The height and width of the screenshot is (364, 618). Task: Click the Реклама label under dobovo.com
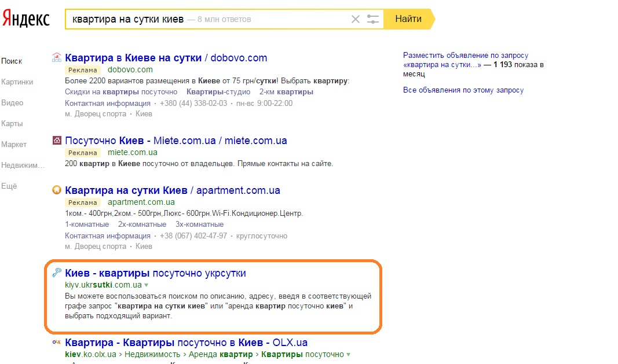coord(82,70)
